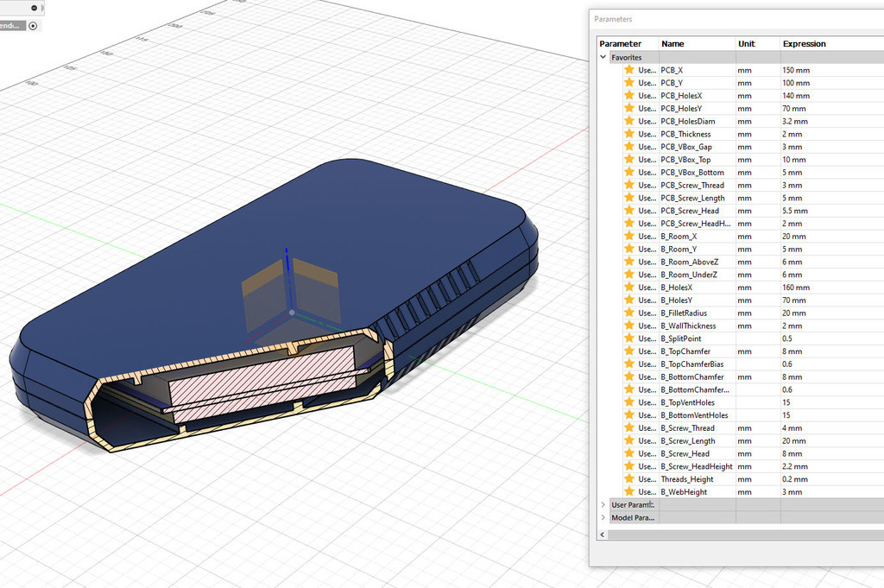Click the star icon next to B_FilletRadius

click(628, 313)
